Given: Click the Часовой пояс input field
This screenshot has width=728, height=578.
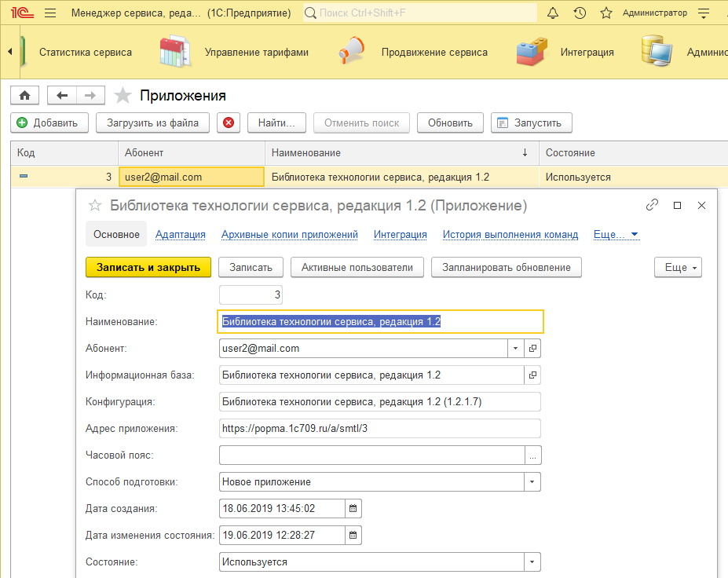Looking at the screenshot, I should click(x=371, y=455).
